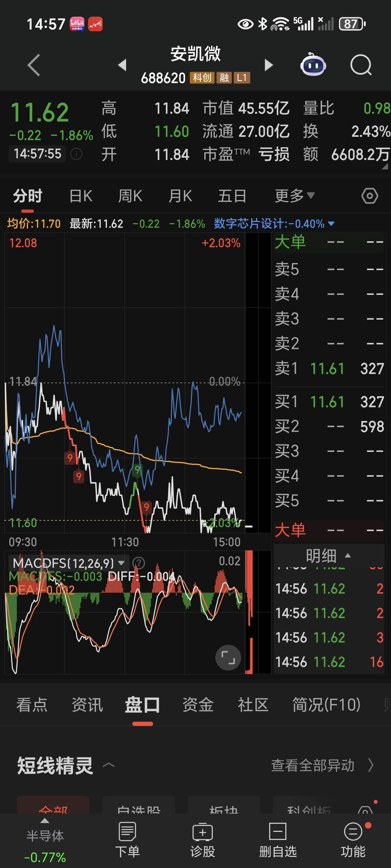
Task: Expand quote details corner triangle
Action: (384, 166)
